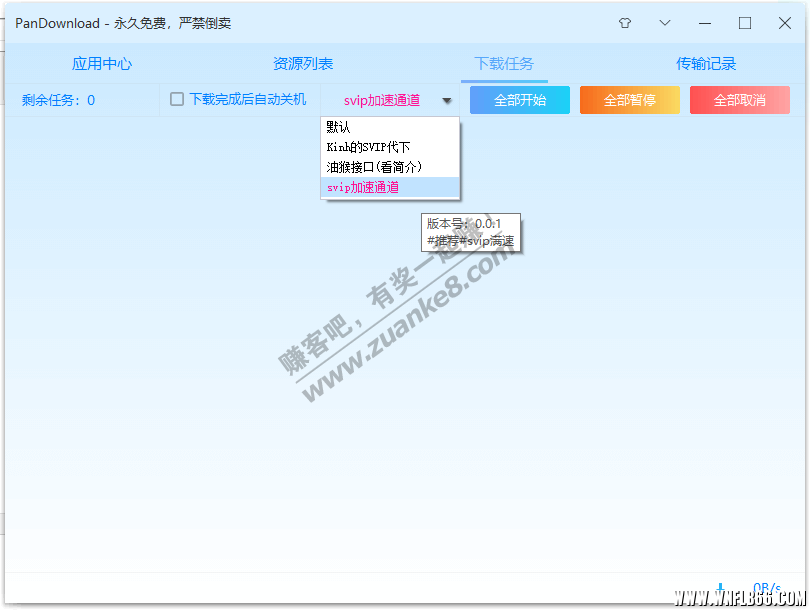Click the 下载任务 tab
This screenshot has height=610, width=810.
pos(504,64)
